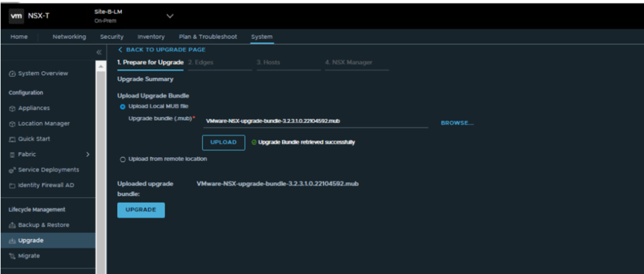Click the Service Deployments icon
This screenshot has height=274, width=644.
point(12,170)
